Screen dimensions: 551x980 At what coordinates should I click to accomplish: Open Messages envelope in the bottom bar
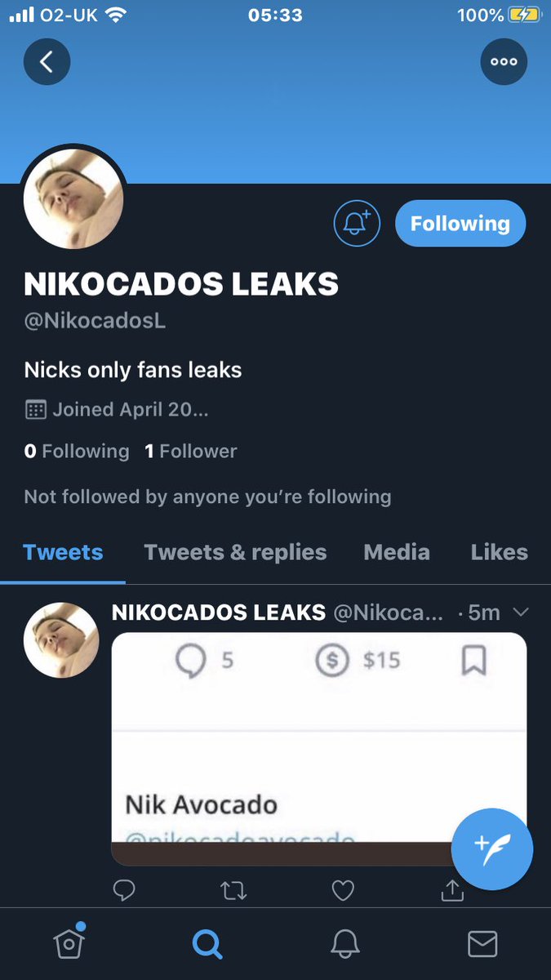(482, 944)
